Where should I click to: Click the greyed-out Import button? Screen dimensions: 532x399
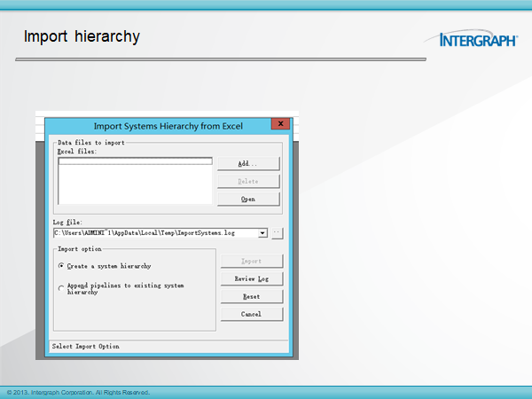tap(252, 261)
